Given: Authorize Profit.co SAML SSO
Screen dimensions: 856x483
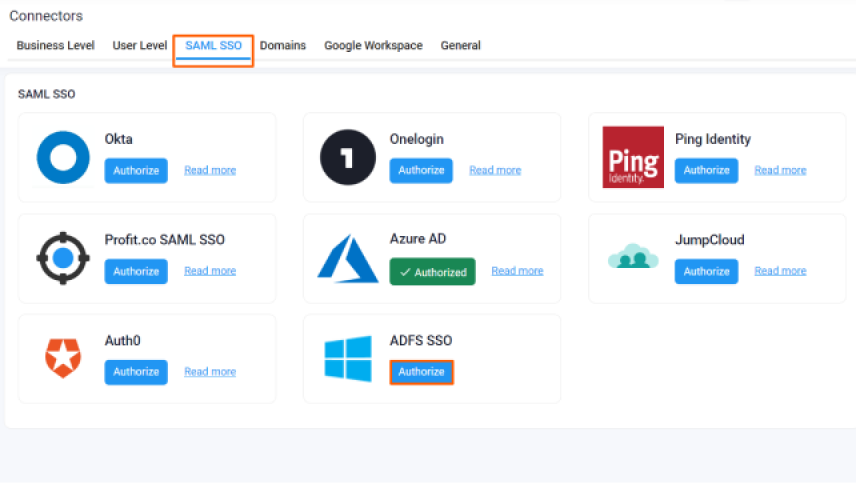Looking at the screenshot, I should tap(136, 271).
